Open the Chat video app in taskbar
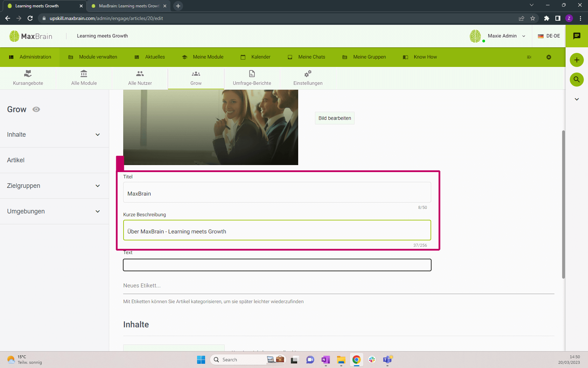Viewport: 588px width, 368px height. pos(310,360)
